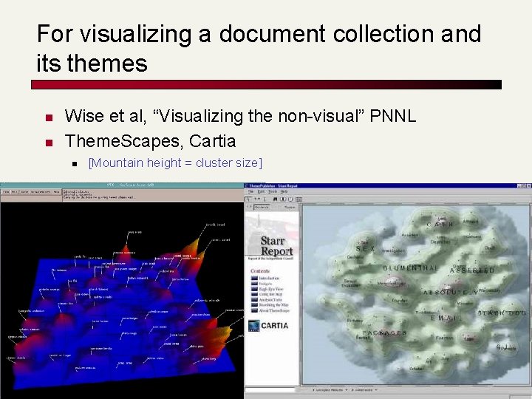
Task: Open the Analysis Tools contents link
Action: click(270, 300)
